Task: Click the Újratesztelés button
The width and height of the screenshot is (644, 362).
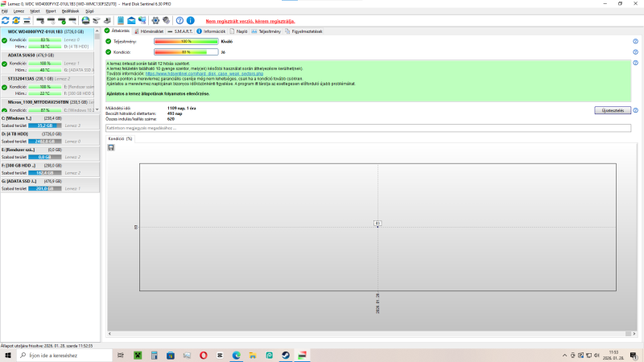Action: coord(613,110)
